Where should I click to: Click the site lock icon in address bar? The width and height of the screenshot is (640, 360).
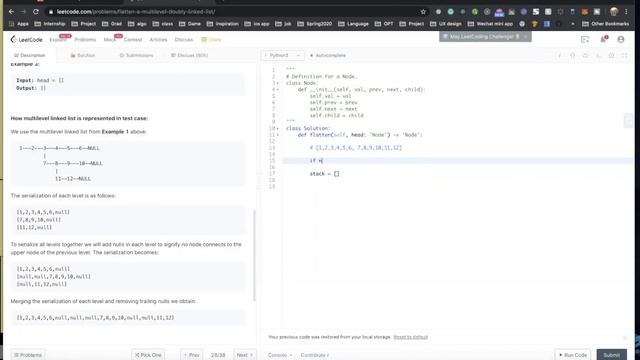[51, 12]
